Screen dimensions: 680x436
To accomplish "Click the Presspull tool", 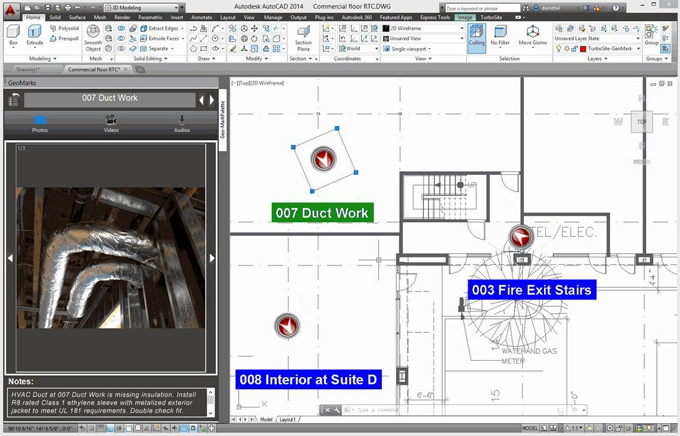I will (x=64, y=39).
